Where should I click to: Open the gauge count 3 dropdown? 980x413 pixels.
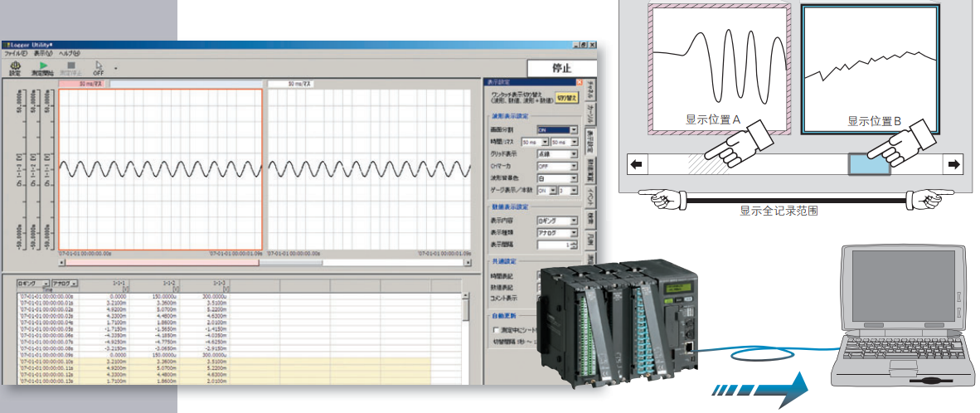point(567,191)
